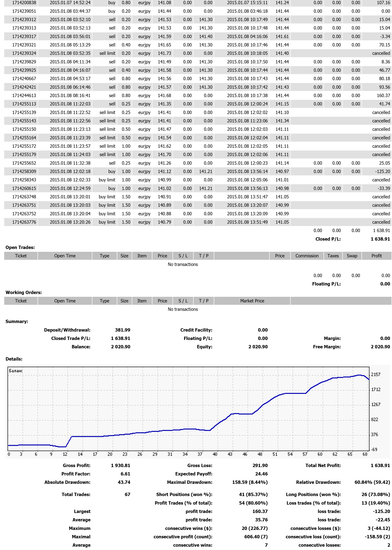Click the Closed P/L value 1 638.91
Screen dimensions: 392x550
tap(380, 239)
